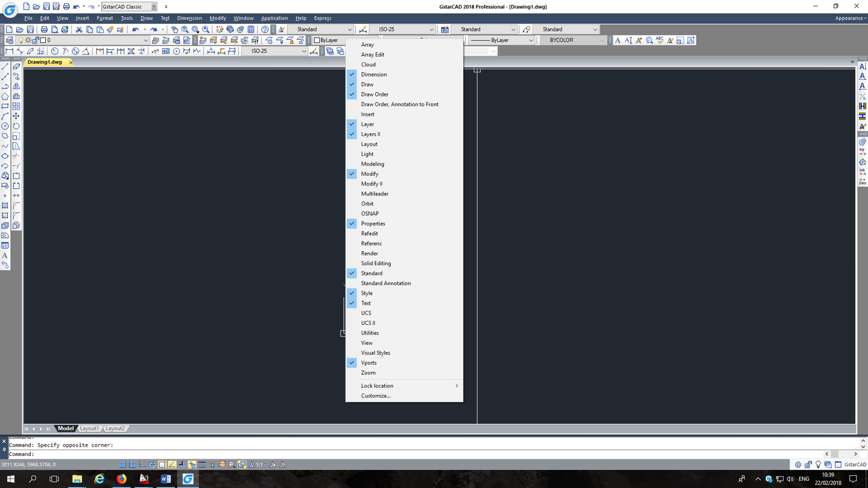
Task: Open the Real-time Zoom tool
Action: tap(185, 29)
